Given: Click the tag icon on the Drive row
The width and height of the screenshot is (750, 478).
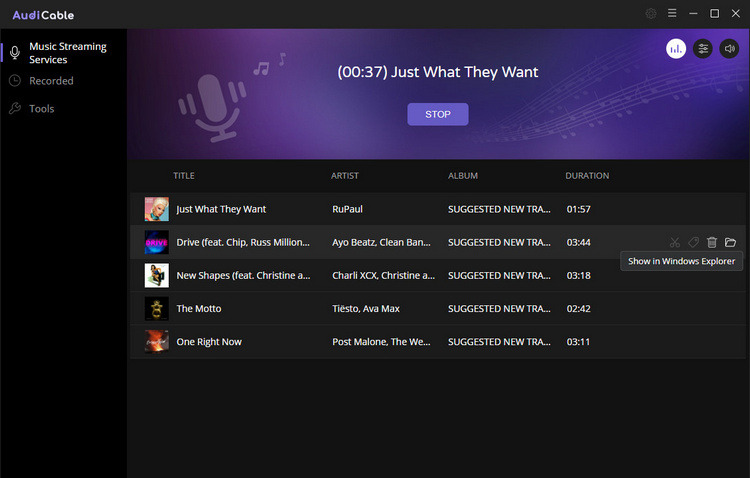Looking at the screenshot, I should click(x=694, y=243).
